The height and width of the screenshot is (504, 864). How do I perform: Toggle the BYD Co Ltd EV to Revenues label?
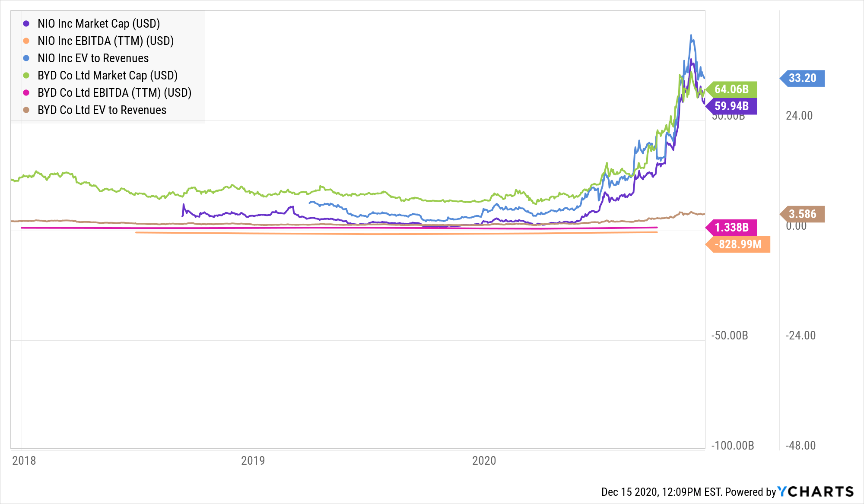(102, 110)
